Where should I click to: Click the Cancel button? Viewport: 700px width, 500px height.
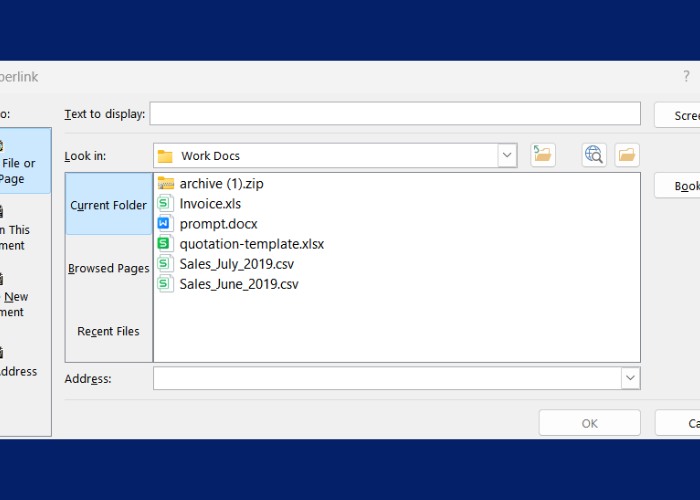[678, 423]
